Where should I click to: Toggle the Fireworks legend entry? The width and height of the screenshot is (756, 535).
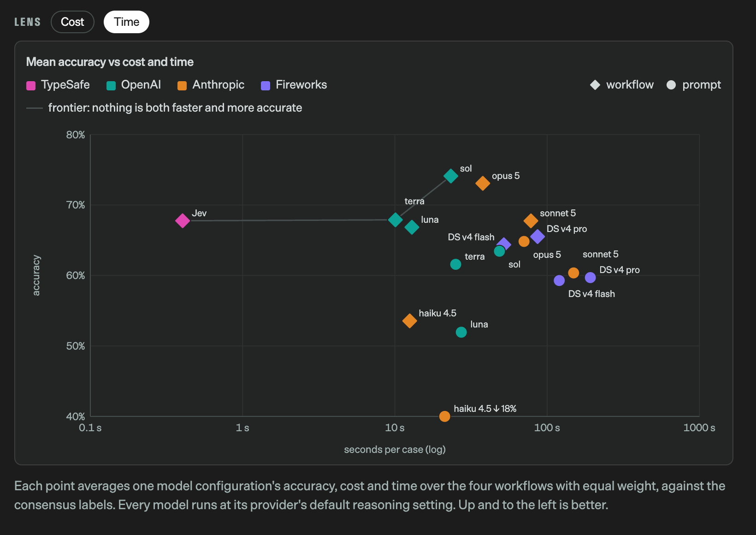click(294, 85)
